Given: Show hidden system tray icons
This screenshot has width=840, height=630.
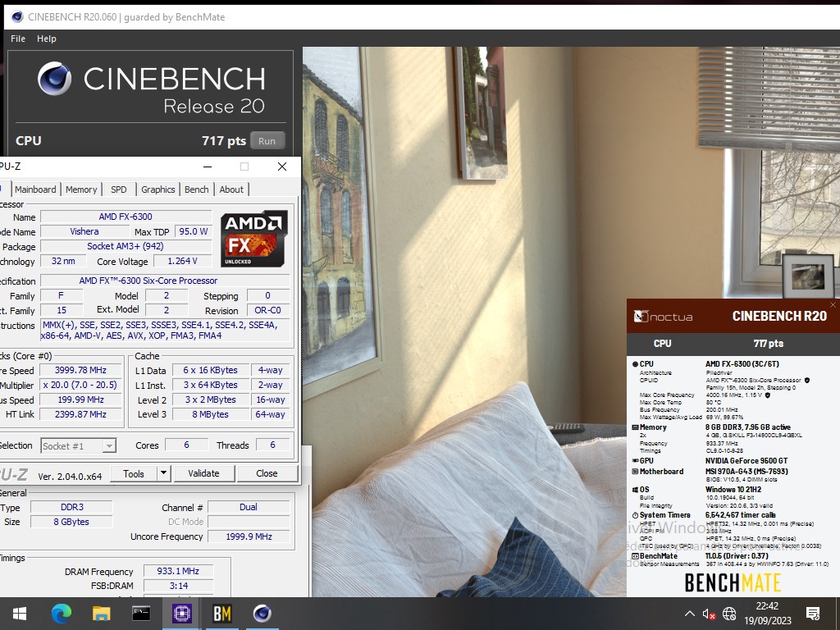Looking at the screenshot, I should point(690,614).
